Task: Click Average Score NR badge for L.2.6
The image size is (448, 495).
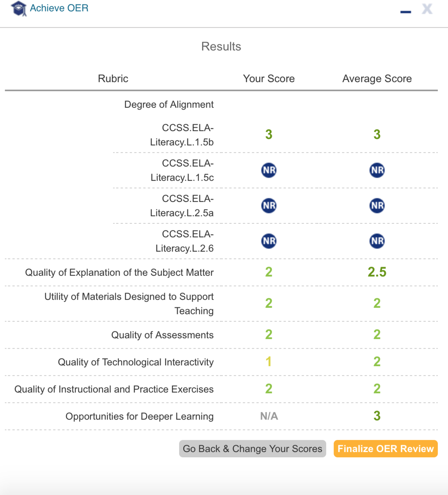Action: click(377, 241)
